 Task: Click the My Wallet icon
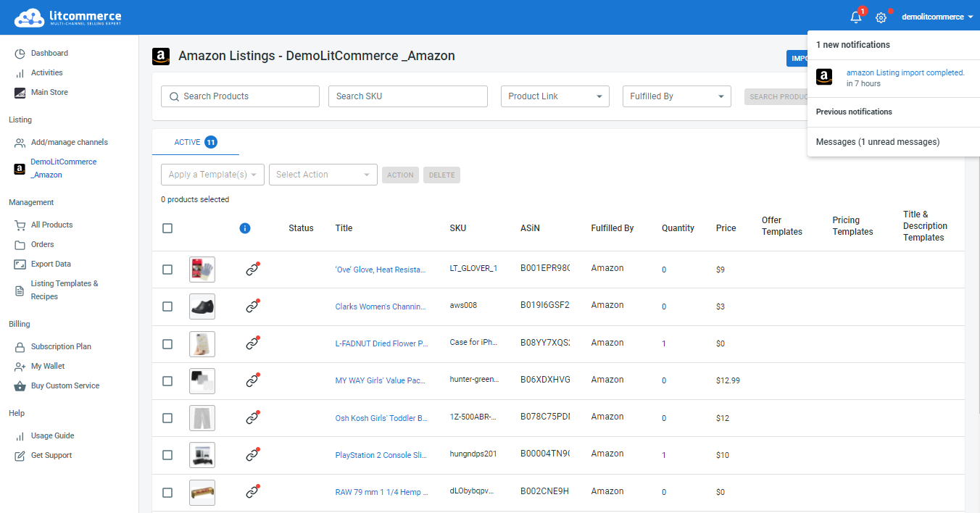click(x=20, y=367)
